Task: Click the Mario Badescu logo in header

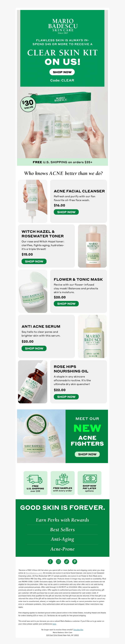Action: 63,26
